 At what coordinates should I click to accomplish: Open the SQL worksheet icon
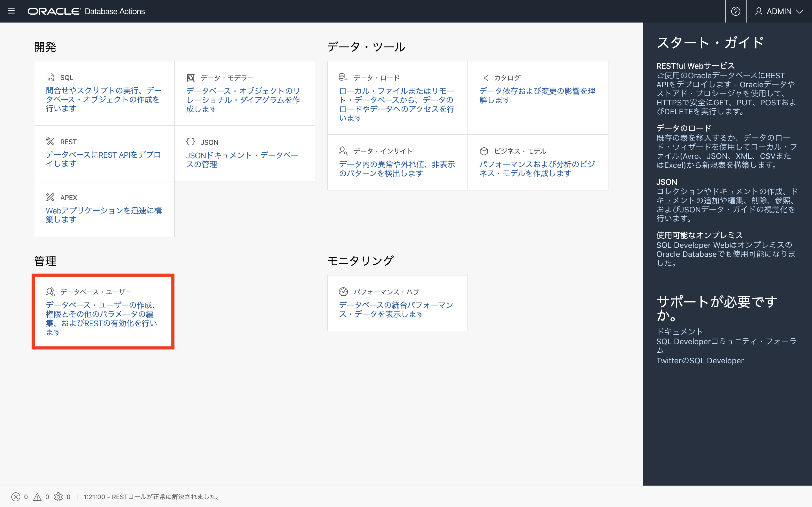(50, 77)
